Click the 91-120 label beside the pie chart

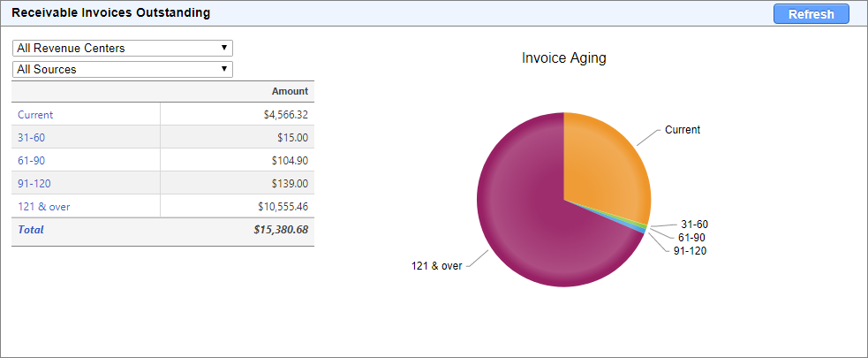tap(690, 251)
